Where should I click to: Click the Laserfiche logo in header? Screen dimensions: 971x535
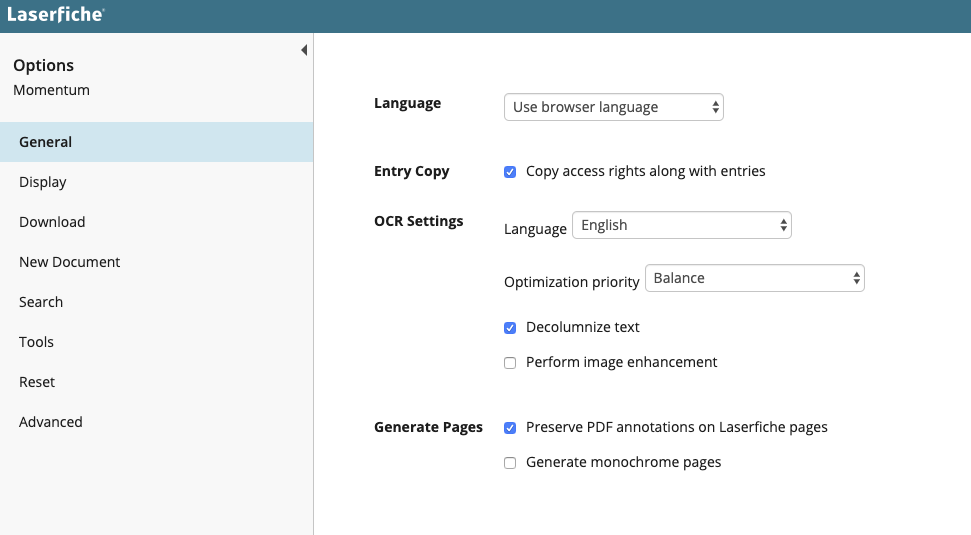click(x=55, y=15)
